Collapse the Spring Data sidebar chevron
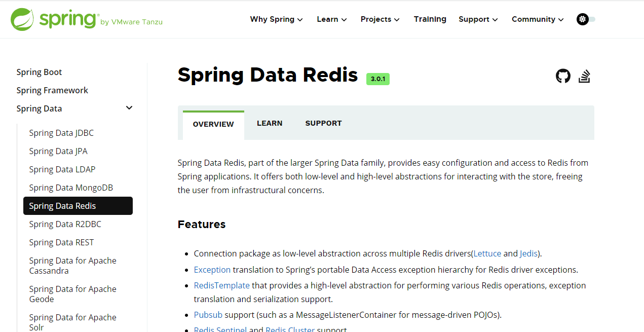Screen dimensions: 644x332 tap(129, 108)
